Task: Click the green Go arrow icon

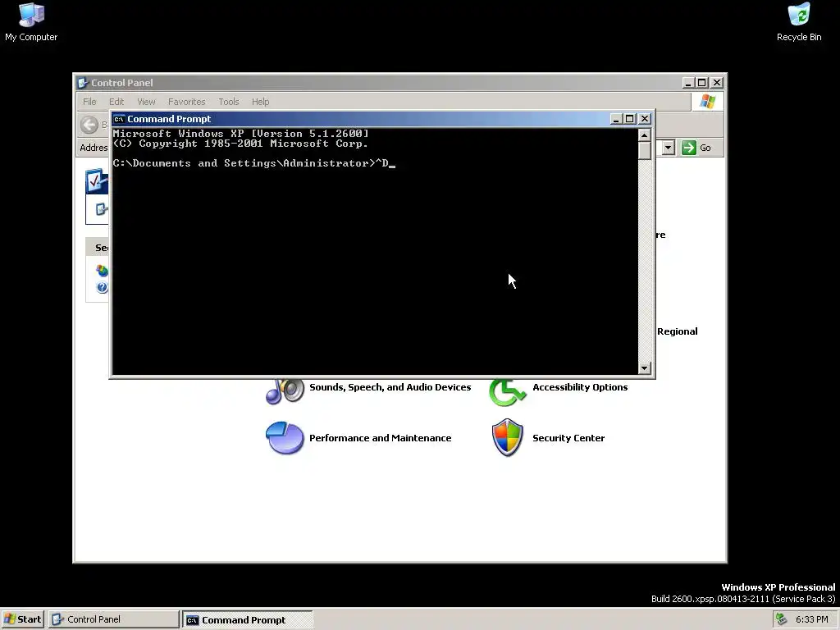Action: [x=688, y=148]
